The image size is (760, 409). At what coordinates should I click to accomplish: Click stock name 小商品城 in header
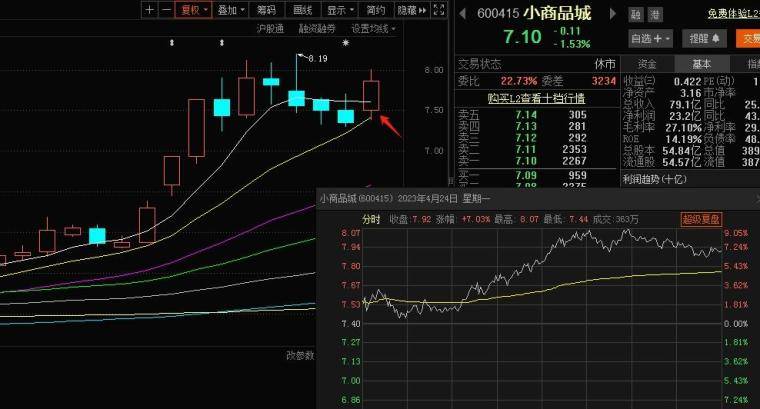point(557,13)
